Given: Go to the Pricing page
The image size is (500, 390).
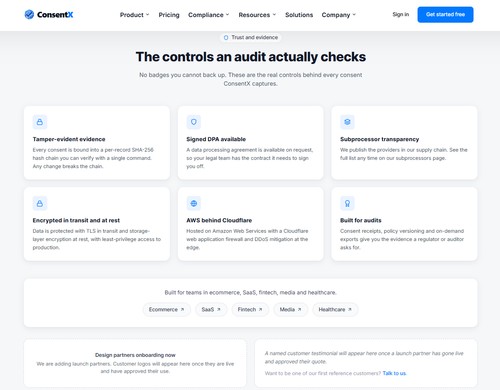Looking at the screenshot, I should tap(169, 15).
